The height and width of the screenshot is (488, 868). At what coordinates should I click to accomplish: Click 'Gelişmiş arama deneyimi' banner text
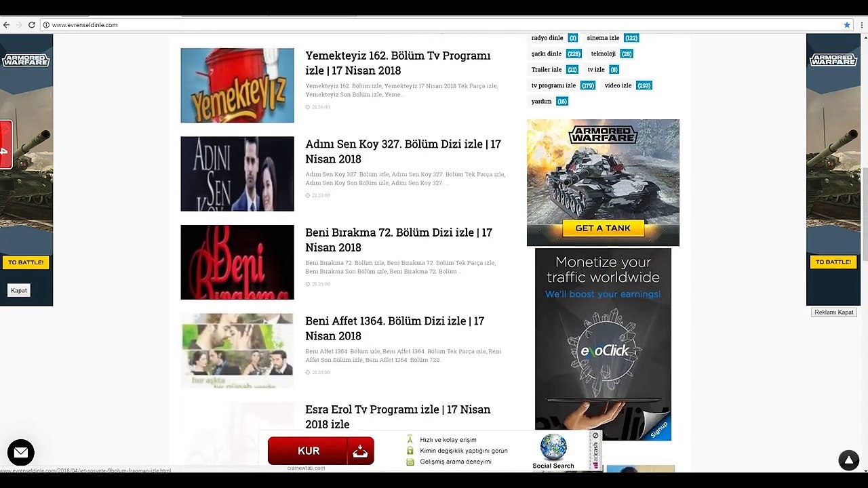[x=456, y=462]
